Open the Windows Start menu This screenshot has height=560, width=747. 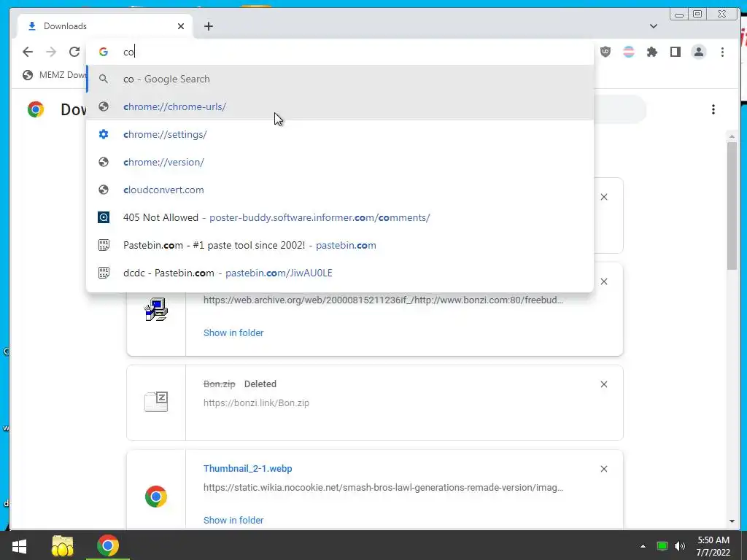[x=19, y=545]
